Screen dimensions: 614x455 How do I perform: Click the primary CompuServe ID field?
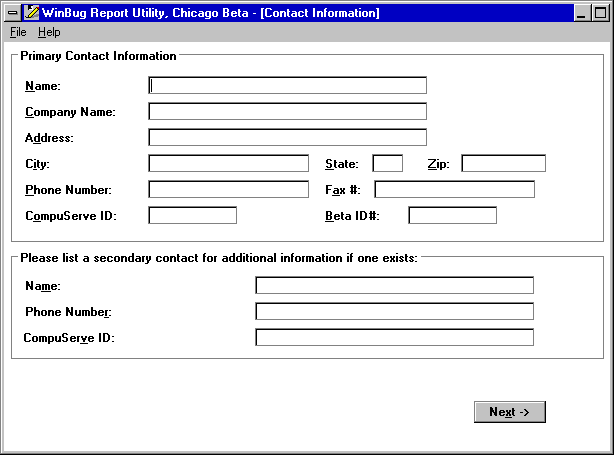pos(192,215)
